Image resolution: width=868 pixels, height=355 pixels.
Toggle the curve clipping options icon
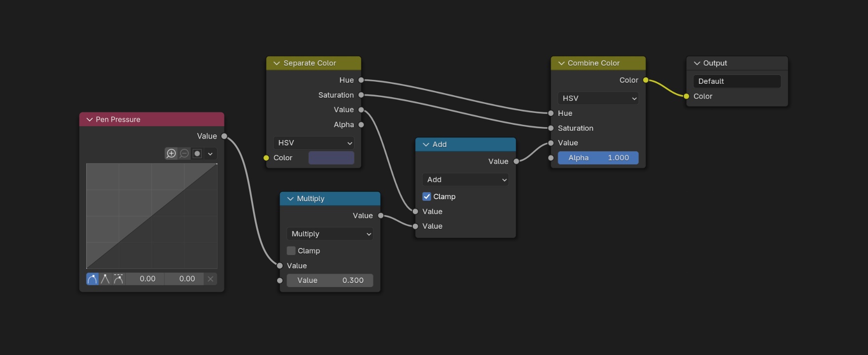point(197,153)
